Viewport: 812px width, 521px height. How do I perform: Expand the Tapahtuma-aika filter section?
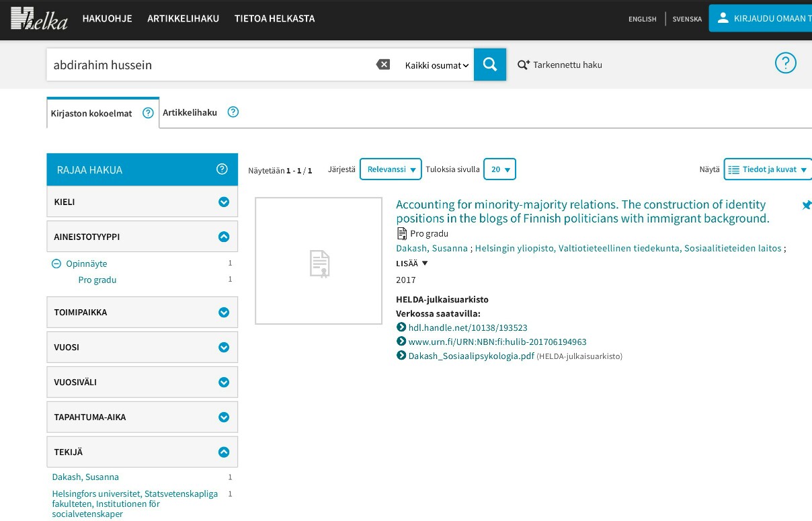pyautogui.click(x=142, y=417)
